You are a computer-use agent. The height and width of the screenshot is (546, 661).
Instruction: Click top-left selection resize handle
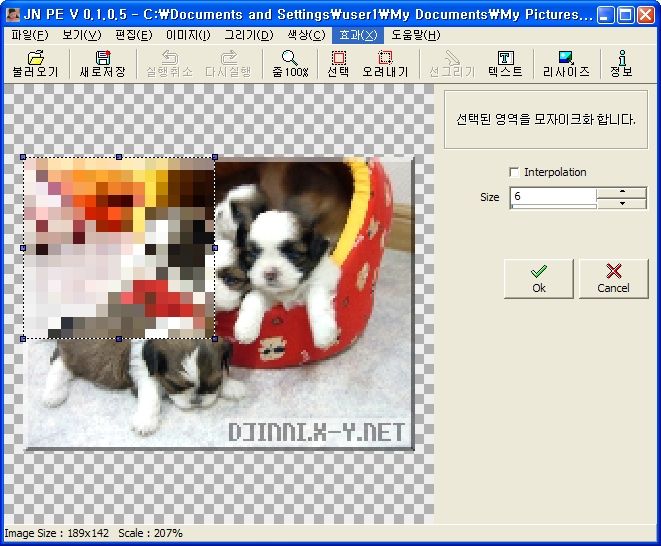pos(23,157)
